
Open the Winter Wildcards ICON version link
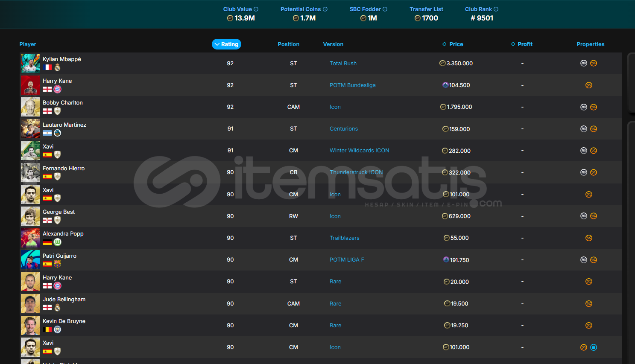[x=360, y=150]
